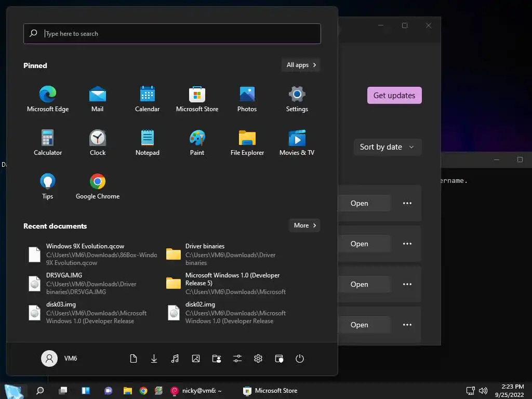This screenshot has width=532, height=399.
Task: Open VM6 user account menu
Action: (x=59, y=358)
